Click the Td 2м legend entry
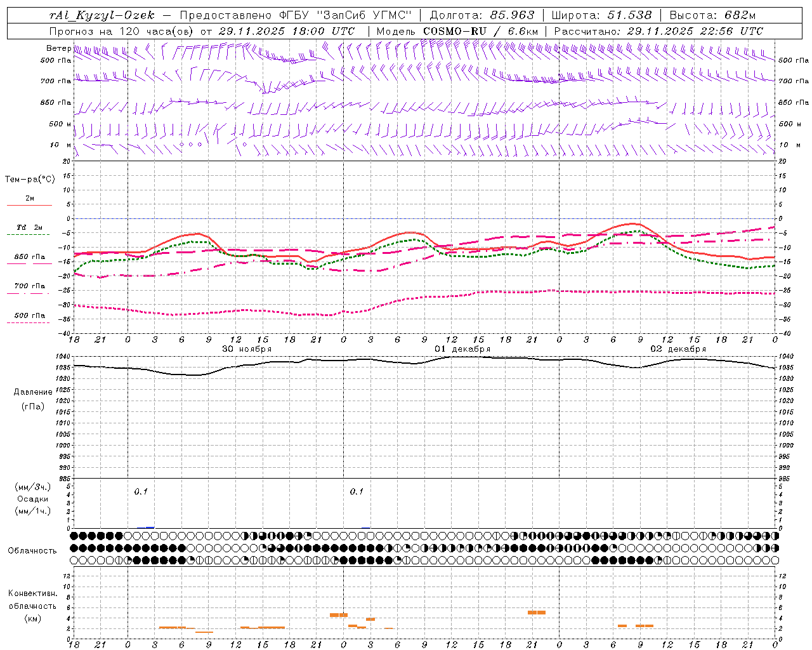 (29, 227)
